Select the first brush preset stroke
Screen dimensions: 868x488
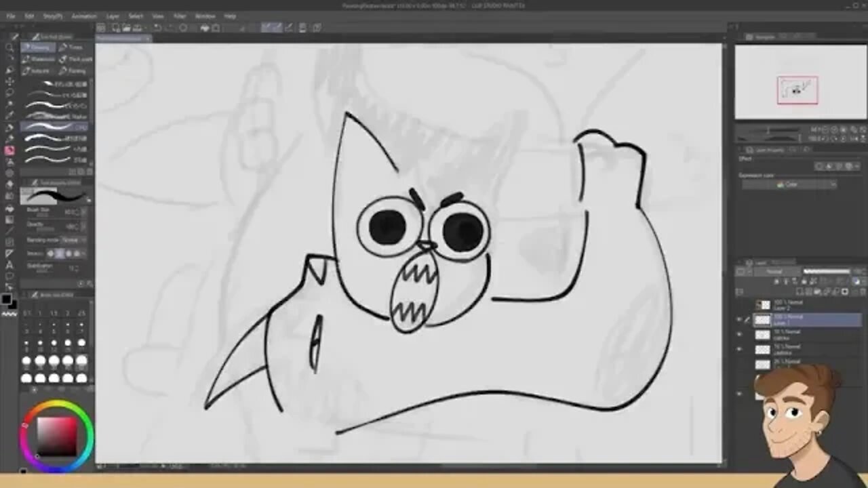point(56,84)
